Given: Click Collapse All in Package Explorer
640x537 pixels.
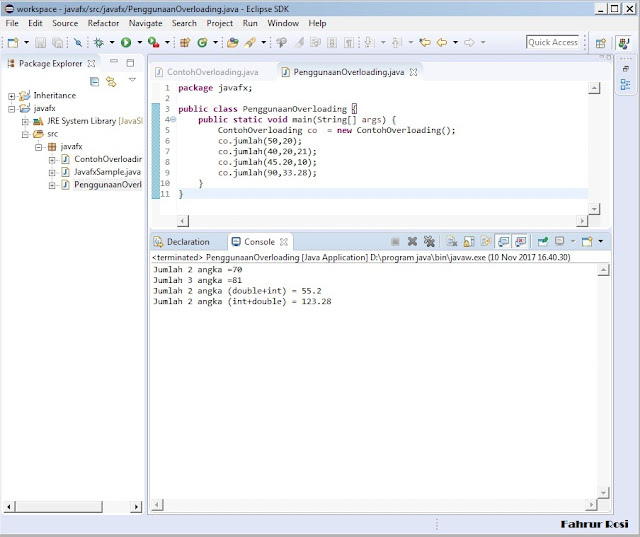Looking at the screenshot, I should 94,82.
